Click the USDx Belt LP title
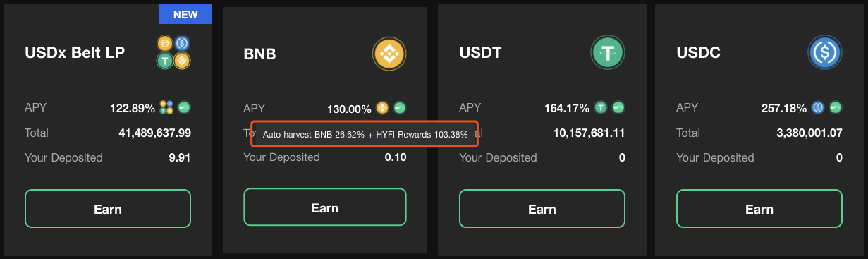Screen dimensions: 868x259 [75, 52]
